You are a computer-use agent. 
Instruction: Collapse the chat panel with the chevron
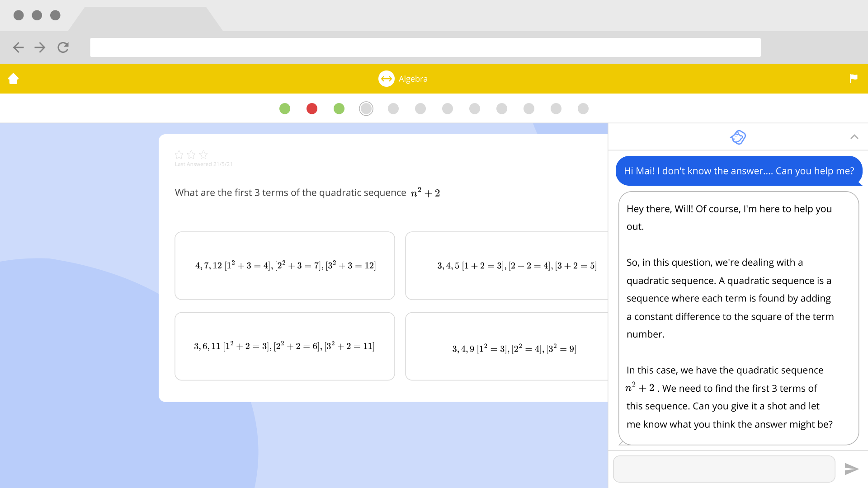(854, 137)
